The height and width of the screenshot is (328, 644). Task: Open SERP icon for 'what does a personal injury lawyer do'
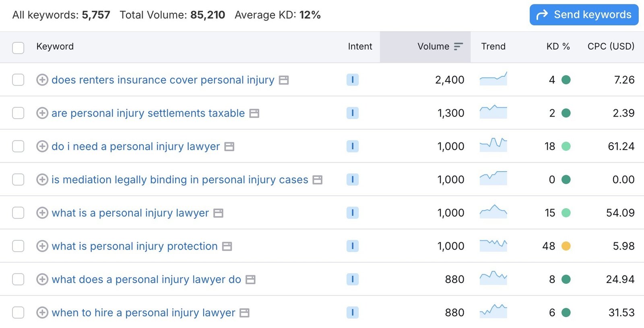pos(250,279)
